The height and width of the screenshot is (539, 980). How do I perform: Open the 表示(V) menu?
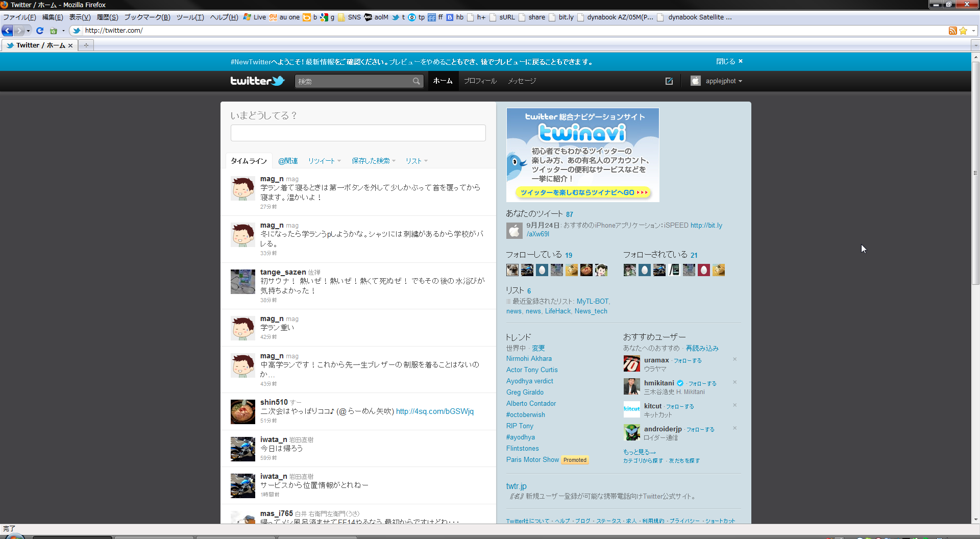pyautogui.click(x=80, y=17)
